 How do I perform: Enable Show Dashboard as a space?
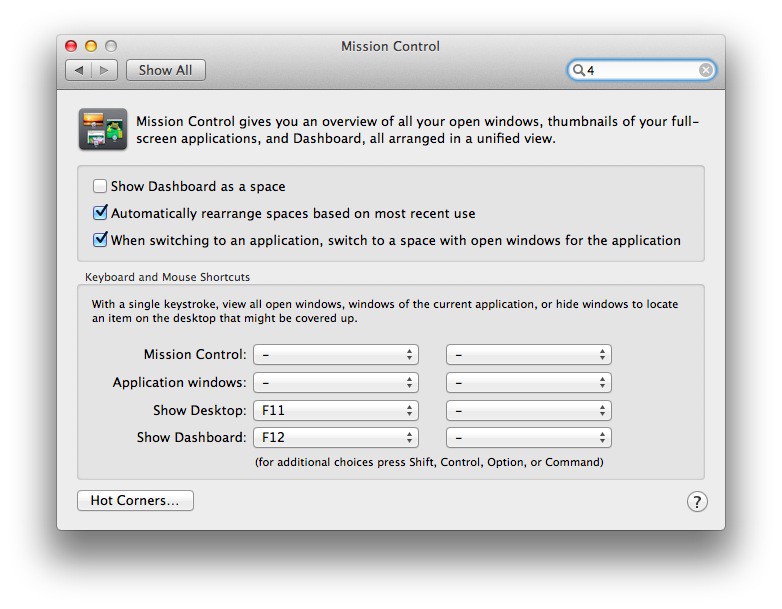click(x=100, y=186)
